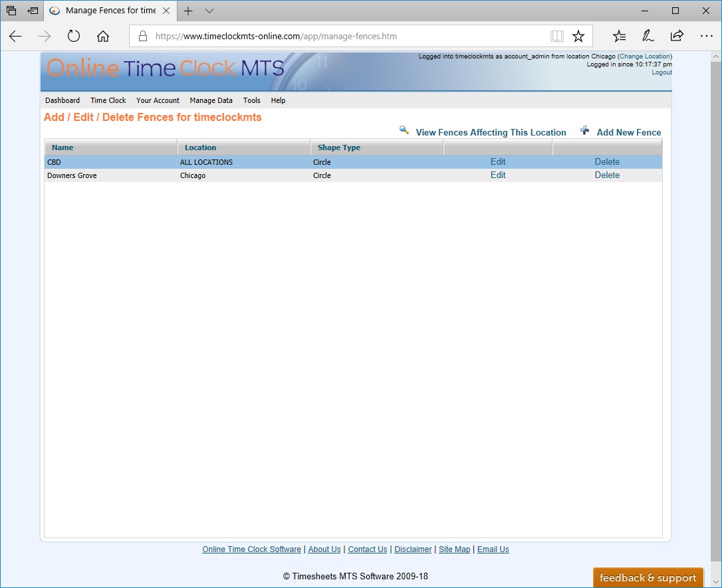Click the browser Forward arrow
This screenshot has height=588, width=722.
[44, 37]
